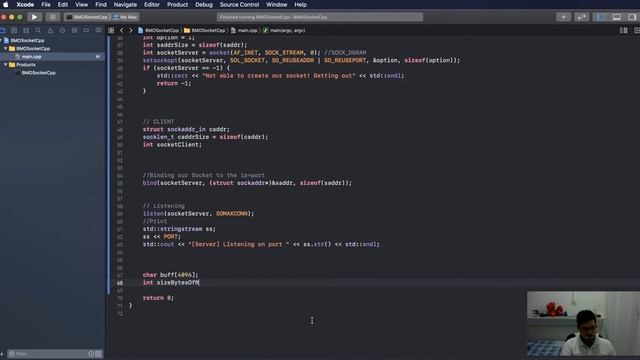The height and width of the screenshot is (360, 640).
Task: Open the Edit menu
Action: click(62, 4)
